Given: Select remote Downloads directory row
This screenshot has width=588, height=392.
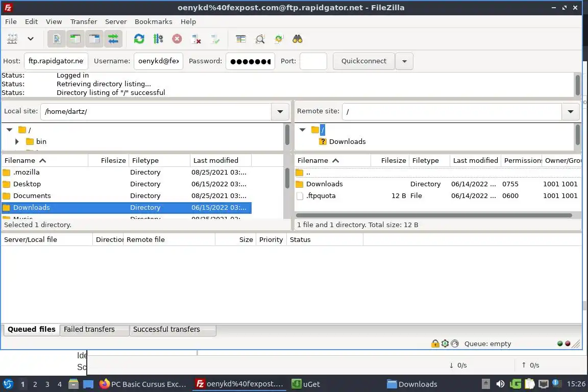Looking at the screenshot, I should point(437,184).
